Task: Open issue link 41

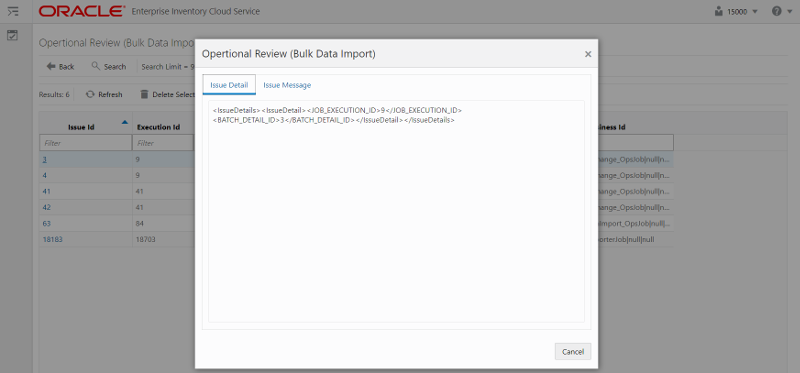Action: (x=46, y=191)
